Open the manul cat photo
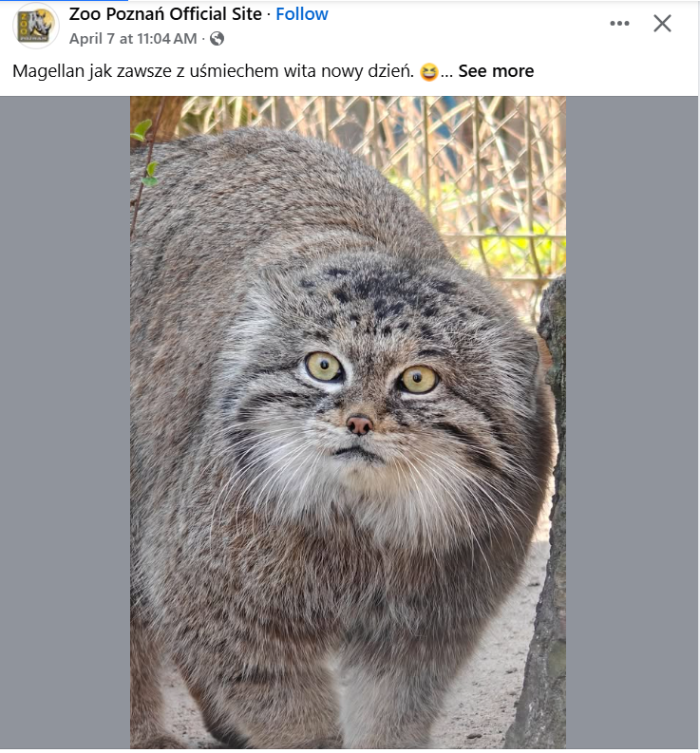Screen dimensions: 700x753 pyautogui.click(x=348, y=423)
